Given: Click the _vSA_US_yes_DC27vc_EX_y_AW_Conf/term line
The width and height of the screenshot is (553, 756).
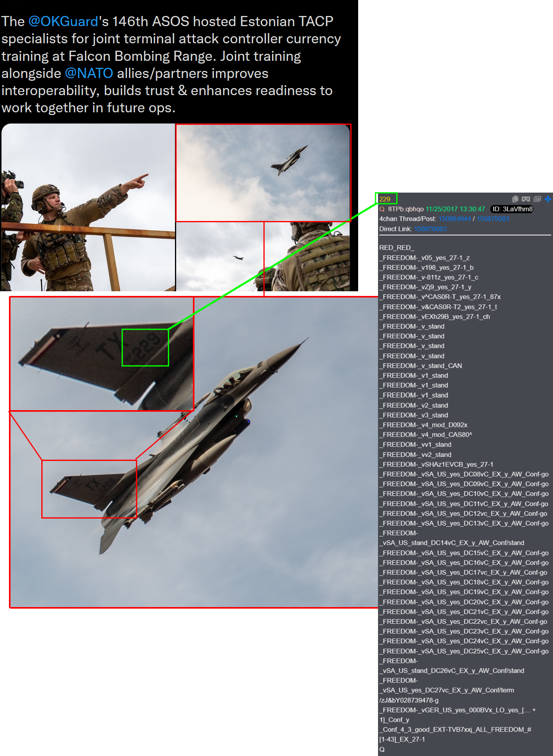Looking at the screenshot, I should (447, 690).
